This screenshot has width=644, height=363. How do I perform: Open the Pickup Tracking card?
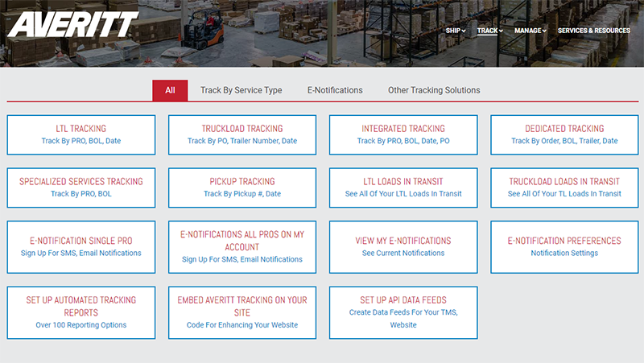pos(242,188)
